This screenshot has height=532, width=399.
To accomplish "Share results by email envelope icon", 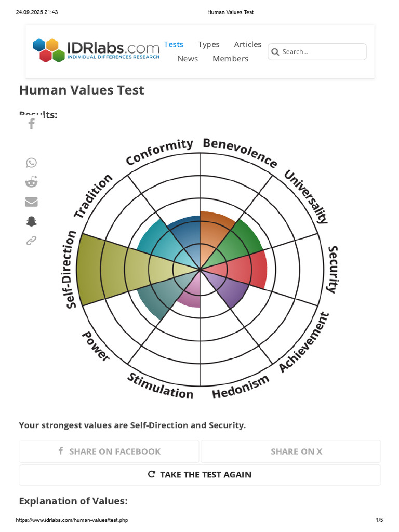I will (32, 202).
